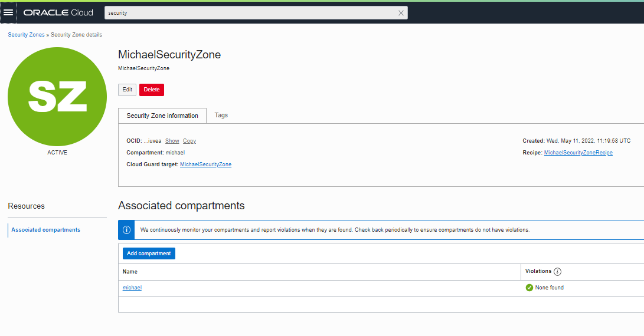644x336 pixels.
Task: Open MichaelSecurityZone Cloud Guard target link
Action: pos(205,164)
